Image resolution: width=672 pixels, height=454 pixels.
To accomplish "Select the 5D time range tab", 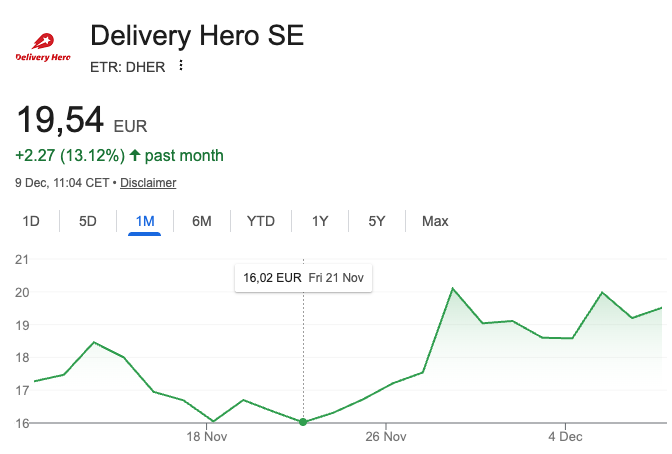I will [88, 221].
